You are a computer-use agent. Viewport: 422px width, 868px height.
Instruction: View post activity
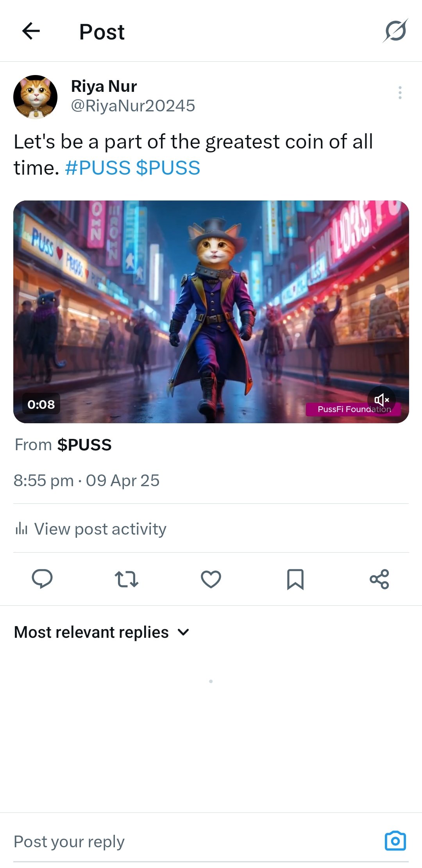[x=91, y=529]
